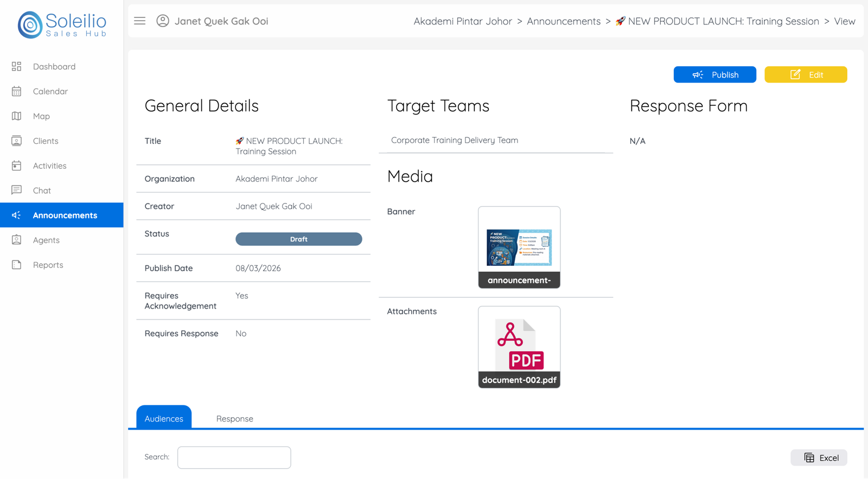The height and width of the screenshot is (479, 868).
Task: Click the Dashboard grid icon in sidebar
Action: coord(17,67)
